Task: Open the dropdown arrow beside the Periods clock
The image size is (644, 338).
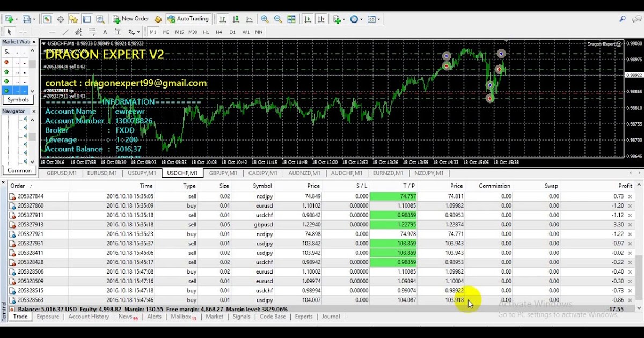Action: click(x=362, y=19)
